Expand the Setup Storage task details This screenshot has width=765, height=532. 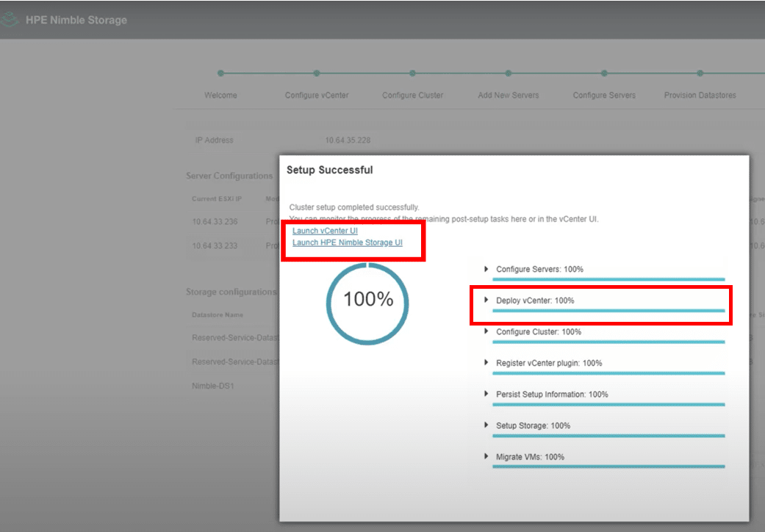[x=486, y=425]
